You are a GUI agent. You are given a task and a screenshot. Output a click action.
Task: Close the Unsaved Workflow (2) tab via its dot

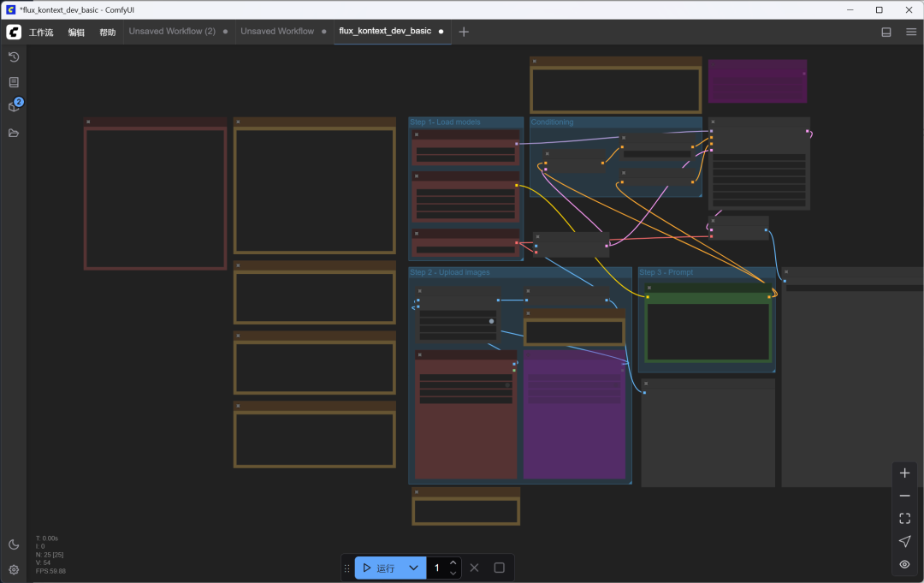[x=225, y=32]
